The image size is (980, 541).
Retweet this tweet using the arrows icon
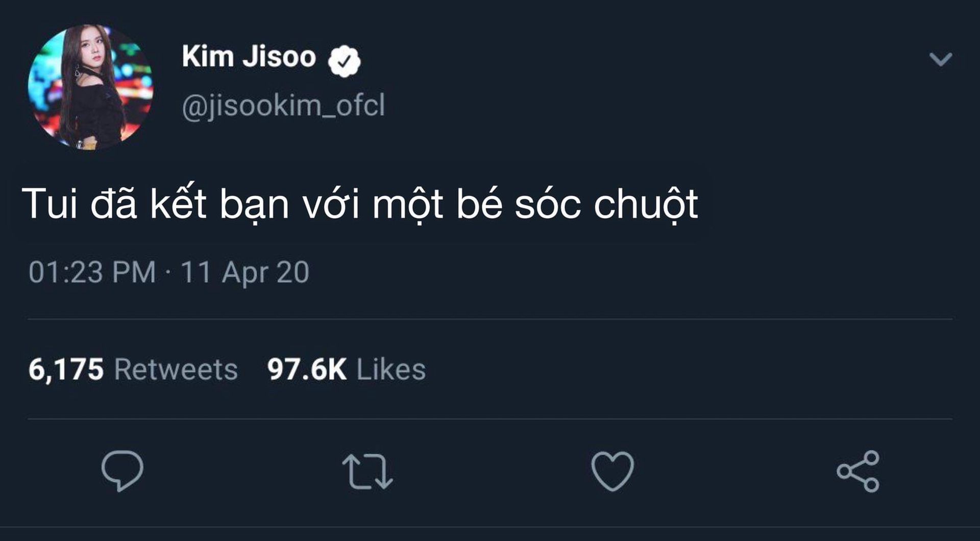(x=367, y=472)
